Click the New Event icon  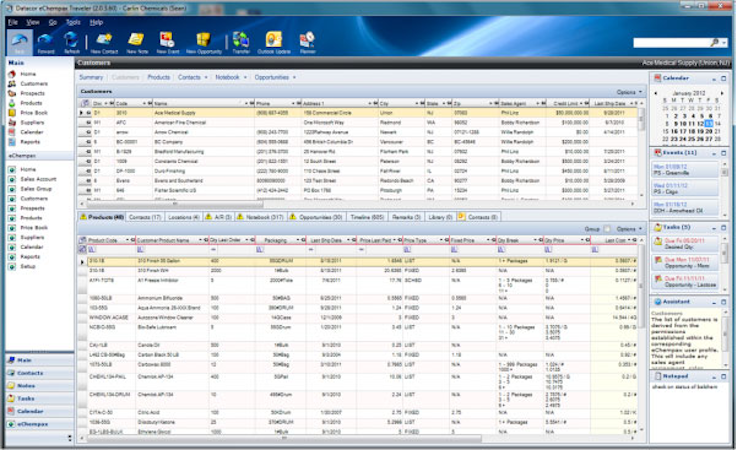coord(164,40)
